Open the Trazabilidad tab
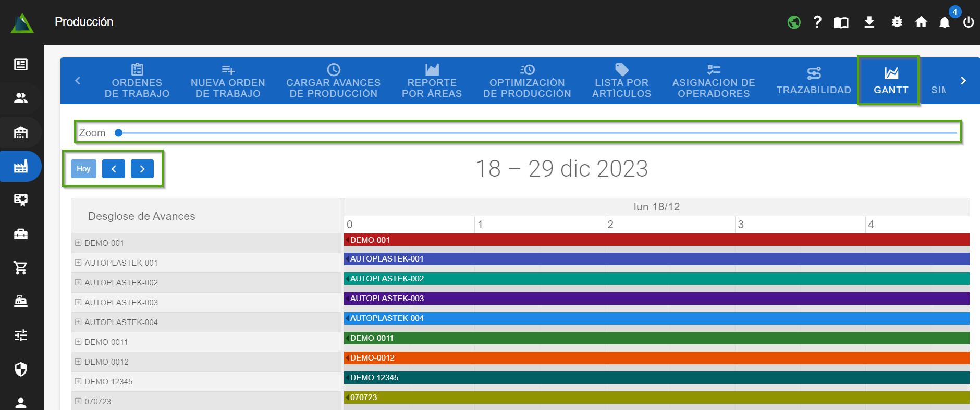980x410 pixels. (x=813, y=81)
